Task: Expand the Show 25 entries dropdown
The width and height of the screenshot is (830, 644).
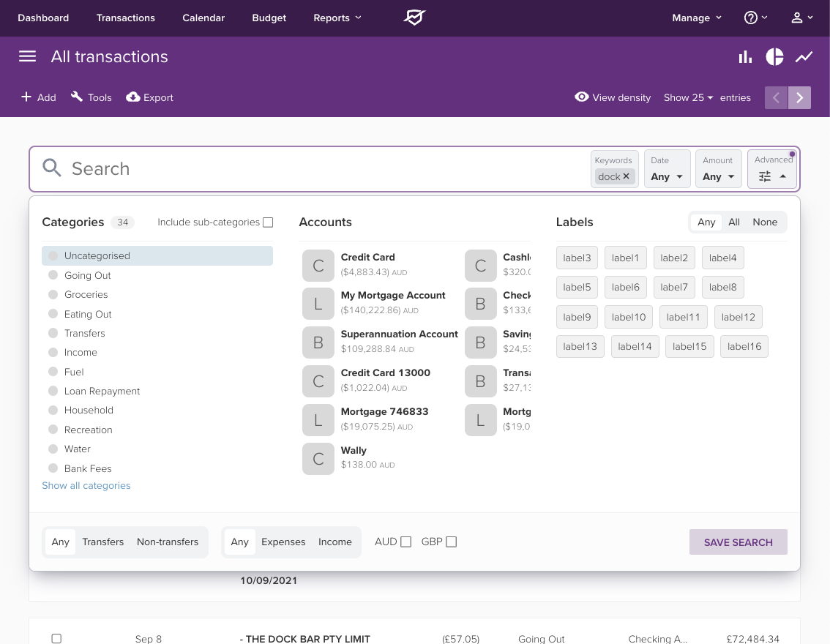Action: (x=688, y=97)
